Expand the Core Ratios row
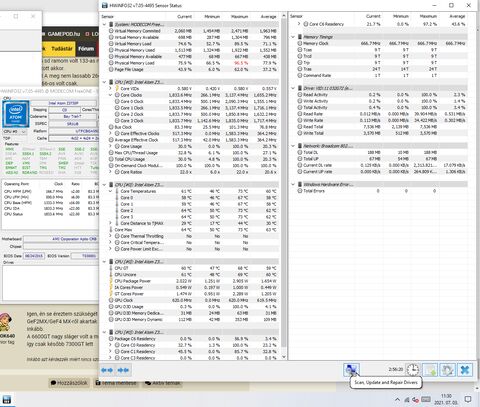Screen dimensions: 480x407 (x=110, y=172)
